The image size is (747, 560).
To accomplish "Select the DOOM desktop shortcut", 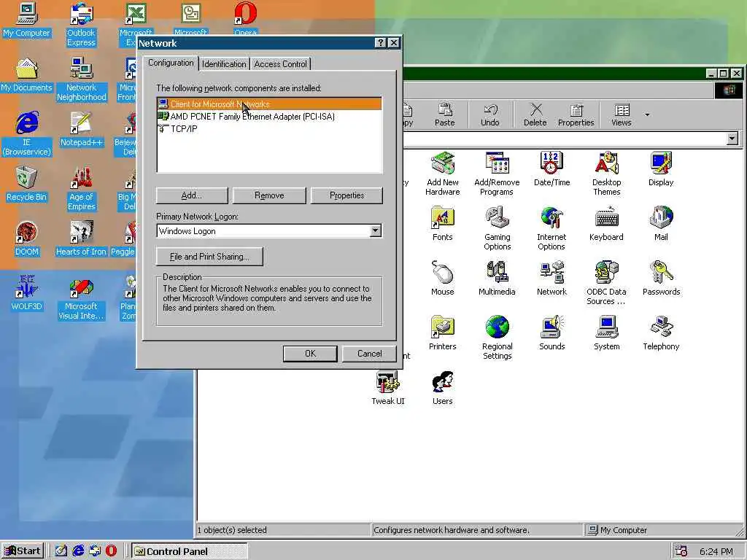I will pyautogui.click(x=27, y=239).
